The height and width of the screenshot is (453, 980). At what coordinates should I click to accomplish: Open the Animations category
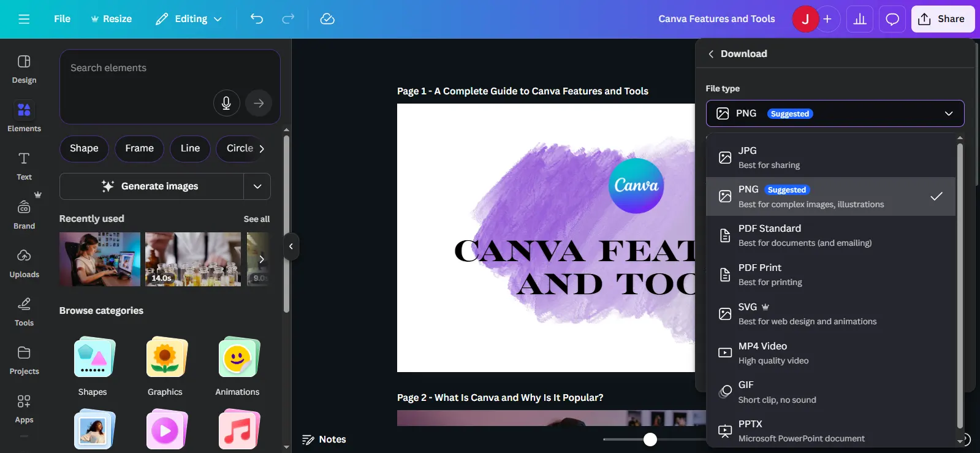[237, 366]
